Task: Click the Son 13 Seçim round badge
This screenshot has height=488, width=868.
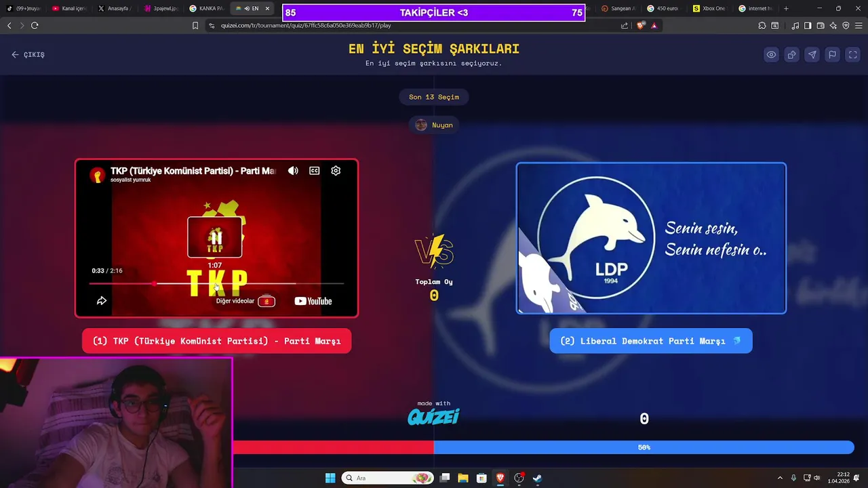Action: click(434, 97)
